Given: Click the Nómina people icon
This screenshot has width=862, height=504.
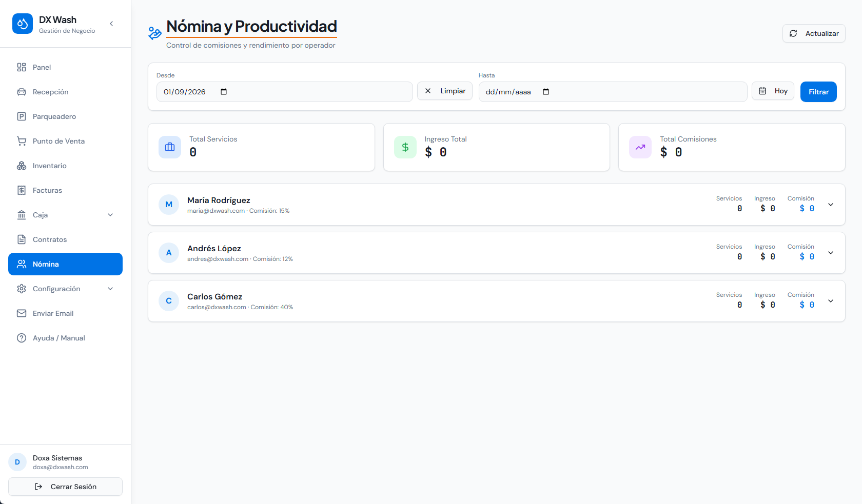Looking at the screenshot, I should tap(22, 264).
